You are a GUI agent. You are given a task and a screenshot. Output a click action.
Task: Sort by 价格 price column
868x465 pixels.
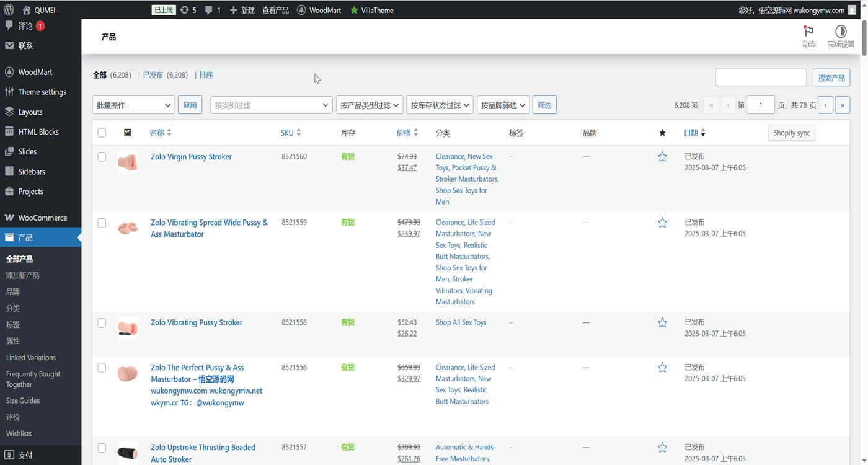407,133
